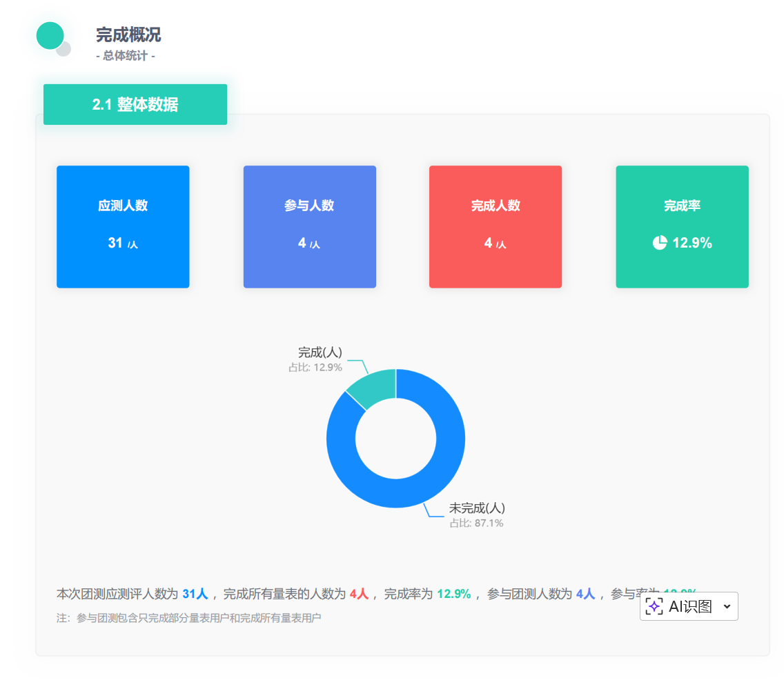Click the 完成人数 red card
784x689 pixels.
tap(496, 227)
